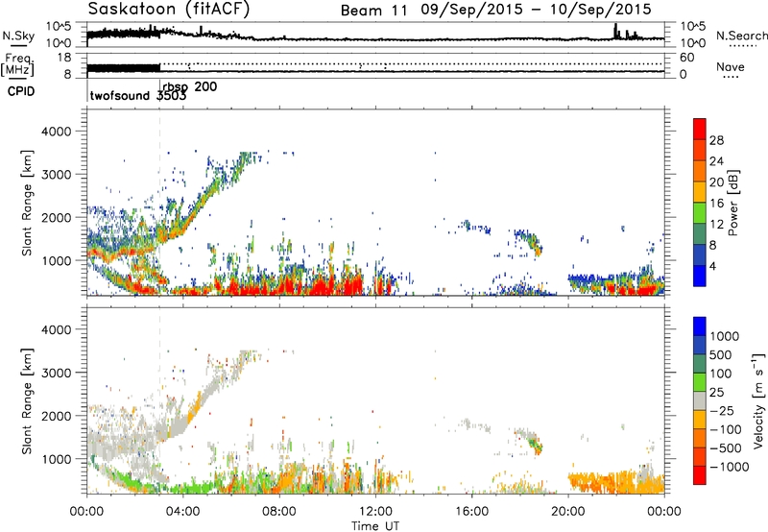The image size is (768, 532).
Task: Click the 'N.Sky' legend label
Action: 18,36
